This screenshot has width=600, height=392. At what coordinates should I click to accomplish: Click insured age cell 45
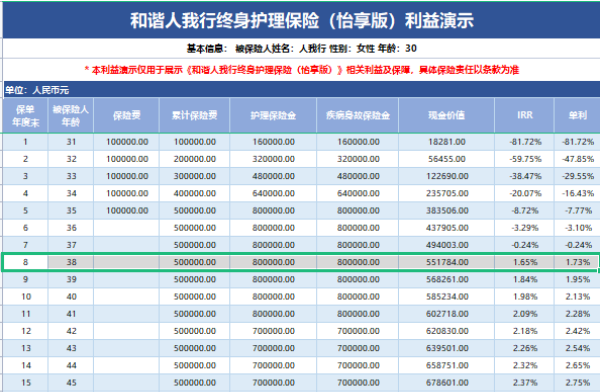coord(71,383)
